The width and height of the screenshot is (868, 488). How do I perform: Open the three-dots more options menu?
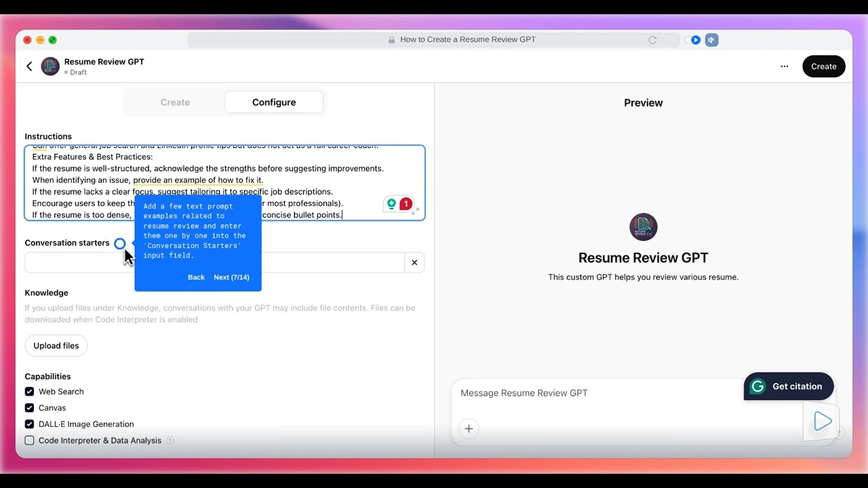coord(785,66)
